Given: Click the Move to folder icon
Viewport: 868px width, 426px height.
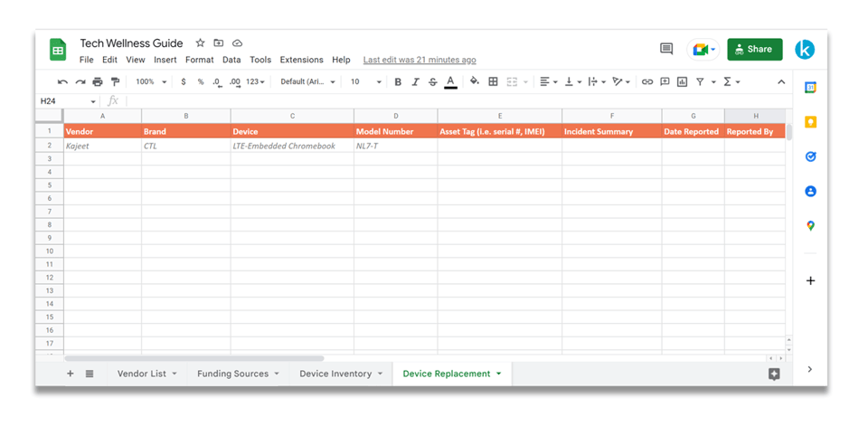Looking at the screenshot, I should coord(219,43).
